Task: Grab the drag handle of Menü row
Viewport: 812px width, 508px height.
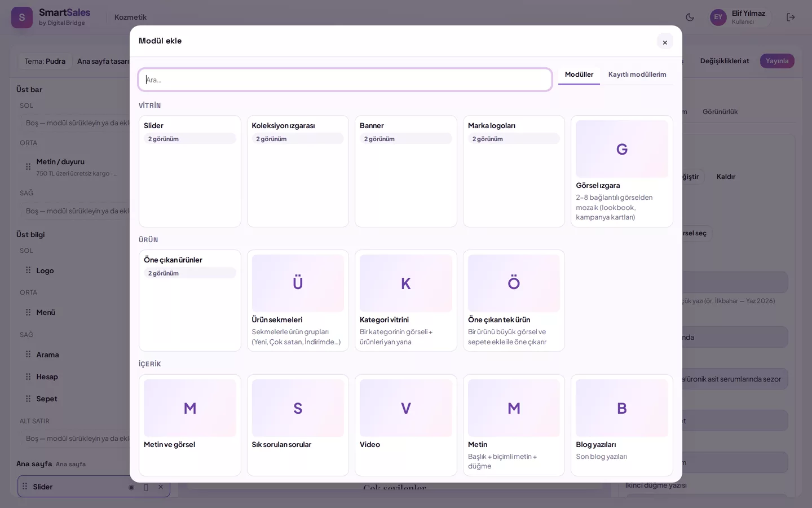Action: [28, 312]
